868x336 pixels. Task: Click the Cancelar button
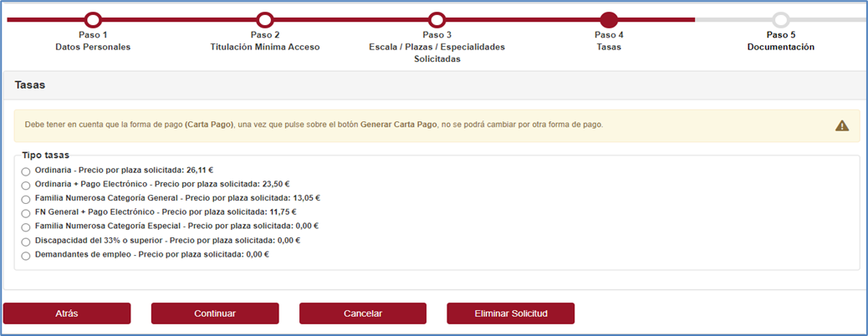click(x=363, y=313)
